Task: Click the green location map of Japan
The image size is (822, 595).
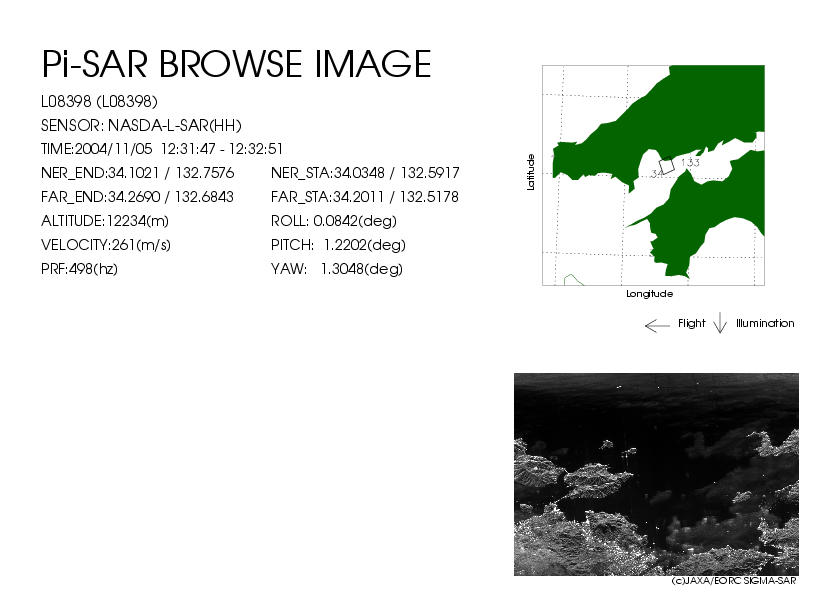Action: click(653, 175)
